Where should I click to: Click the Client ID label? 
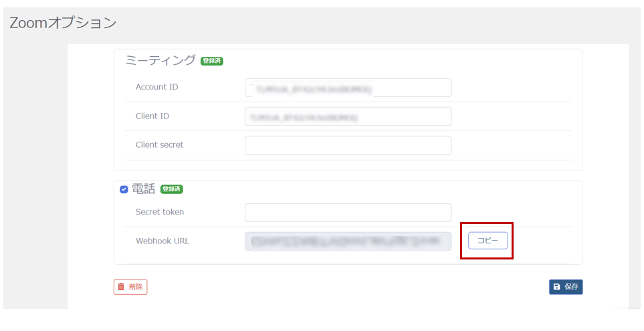click(x=152, y=116)
